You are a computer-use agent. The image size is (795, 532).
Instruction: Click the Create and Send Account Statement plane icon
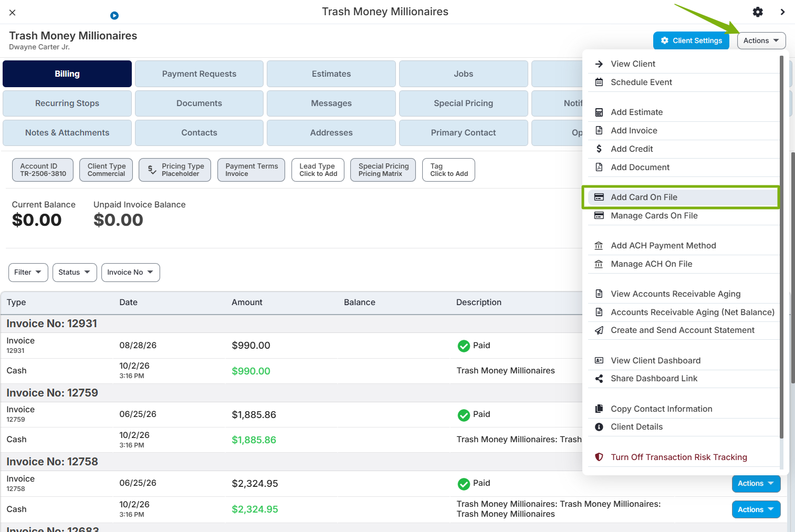pyautogui.click(x=599, y=330)
